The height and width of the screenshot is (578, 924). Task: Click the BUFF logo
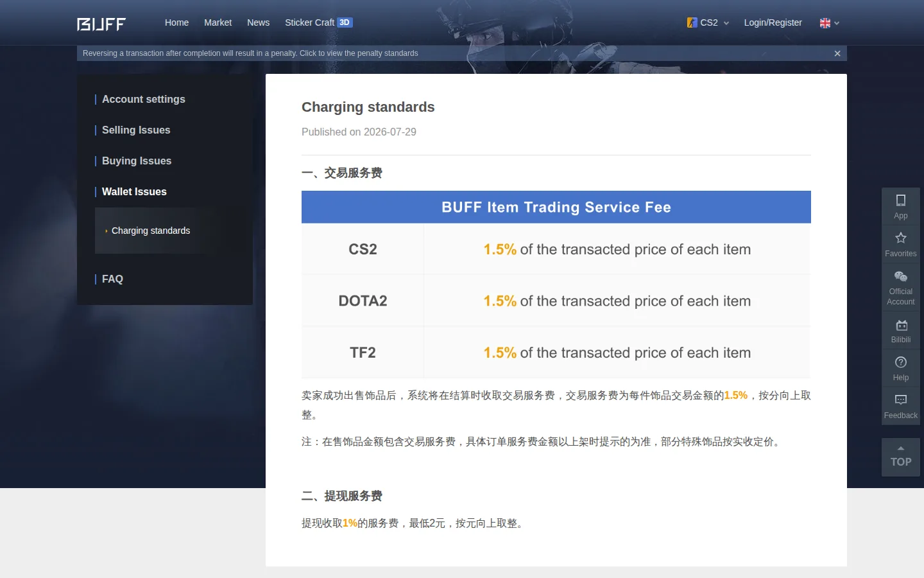[101, 24]
